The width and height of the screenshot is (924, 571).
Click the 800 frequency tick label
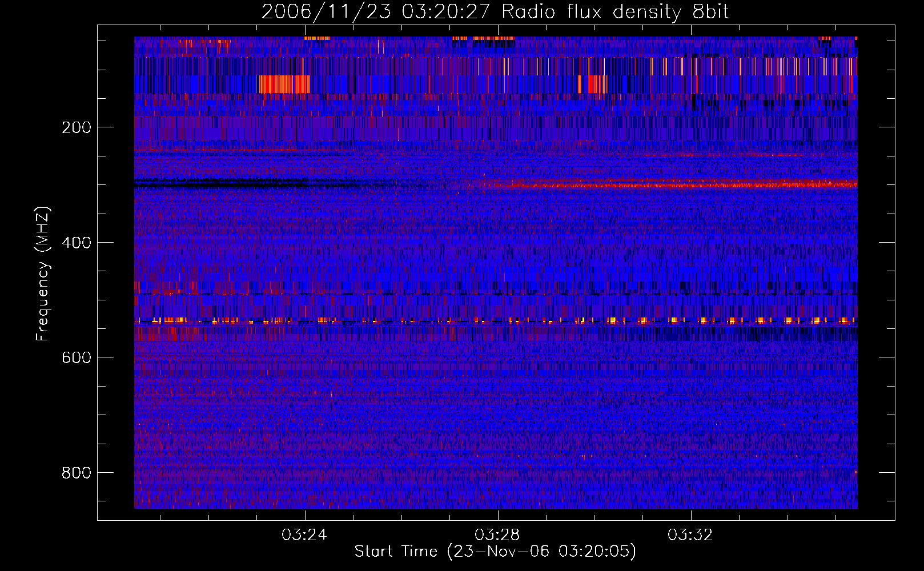tap(77, 473)
